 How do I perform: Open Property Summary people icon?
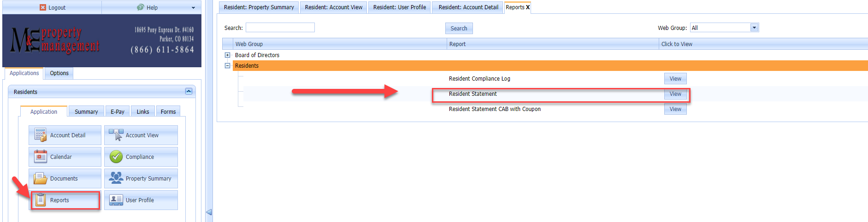click(x=116, y=178)
